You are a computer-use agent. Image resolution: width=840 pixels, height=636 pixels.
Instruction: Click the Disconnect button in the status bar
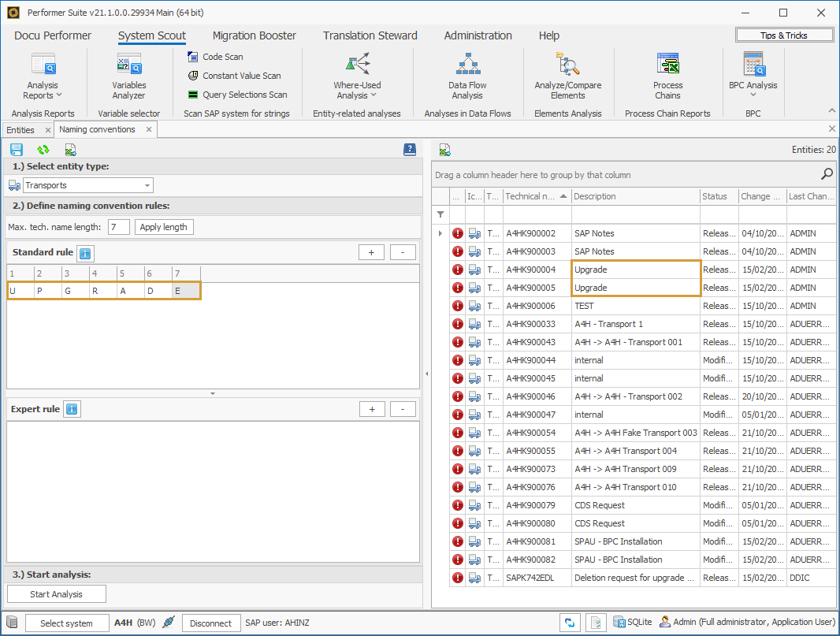coord(210,622)
